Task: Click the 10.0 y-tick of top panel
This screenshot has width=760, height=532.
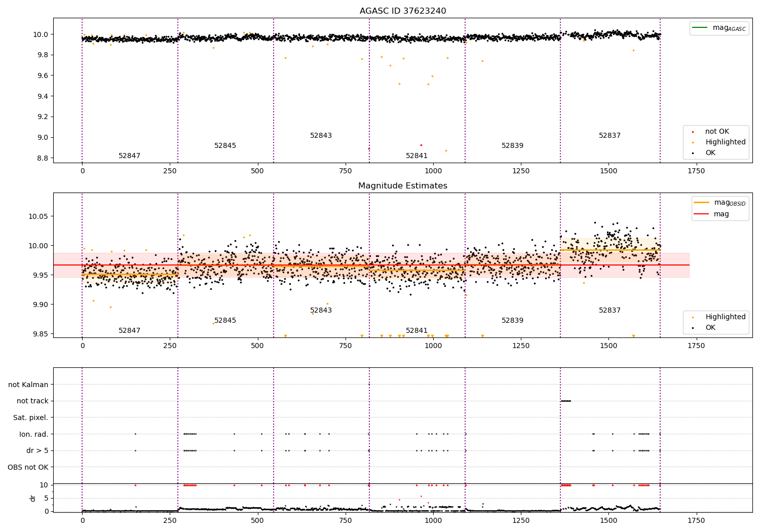Action: point(42,34)
